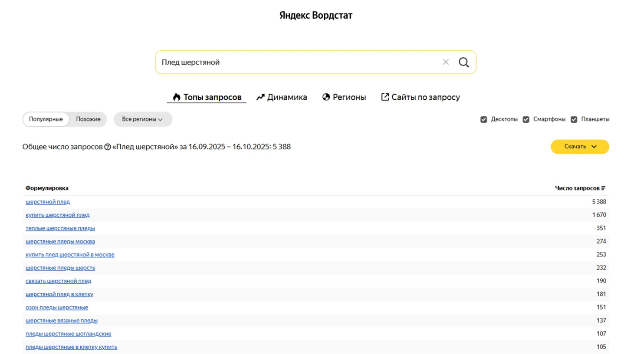This screenshot has height=354, width=644.
Task: Click the request count 190
Action: coord(601,281)
